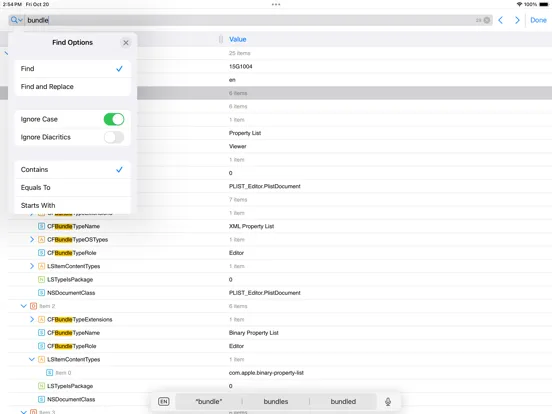The height and width of the screenshot is (414, 552).
Task: Click the string icon of CFBundleTypeRole in Item 2
Action: pyautogui.click(x=41, y=346)
